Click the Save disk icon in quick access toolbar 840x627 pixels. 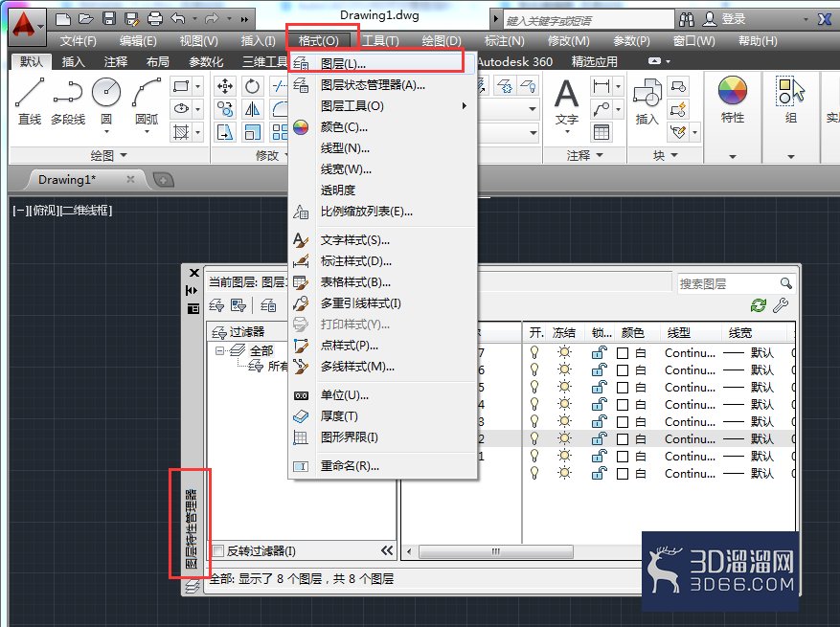point(109,19)
